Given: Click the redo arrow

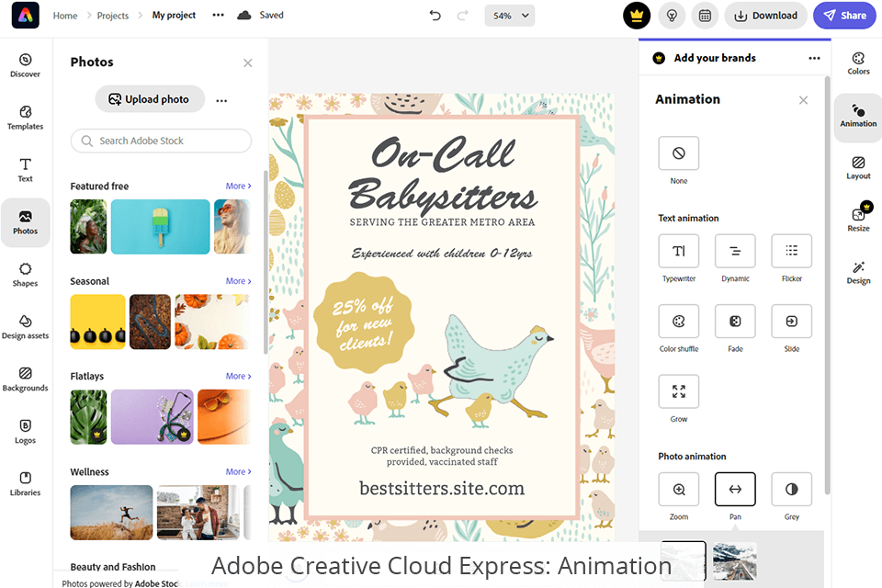Looking at the screenshot, I should [462, 16].
